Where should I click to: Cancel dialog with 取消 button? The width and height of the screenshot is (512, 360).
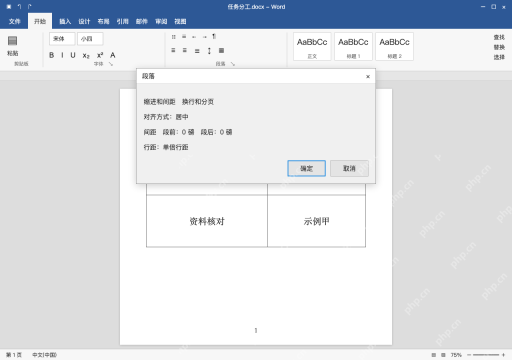[349, 168]
